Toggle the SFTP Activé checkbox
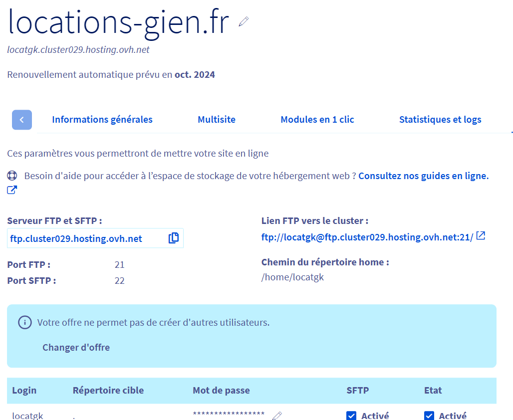513x420 pixels. [351, 416]
